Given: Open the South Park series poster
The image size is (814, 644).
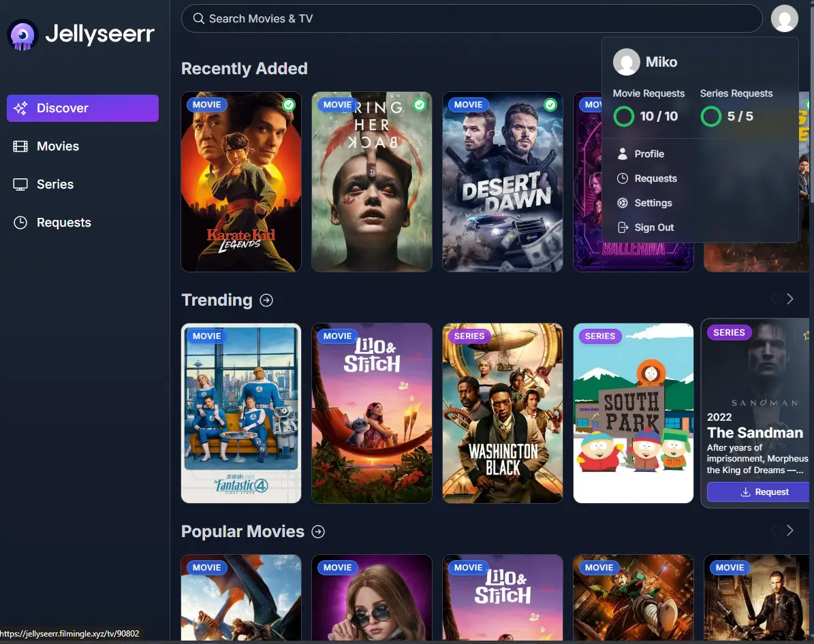Looking at the screenshot, I should pos(633,413).
